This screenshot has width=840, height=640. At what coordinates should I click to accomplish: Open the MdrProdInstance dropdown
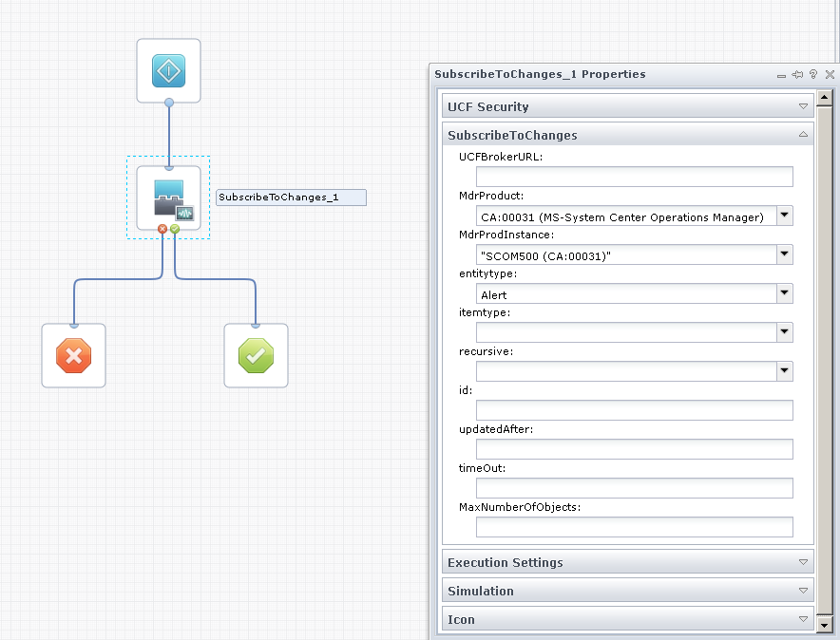click(785, 254)
